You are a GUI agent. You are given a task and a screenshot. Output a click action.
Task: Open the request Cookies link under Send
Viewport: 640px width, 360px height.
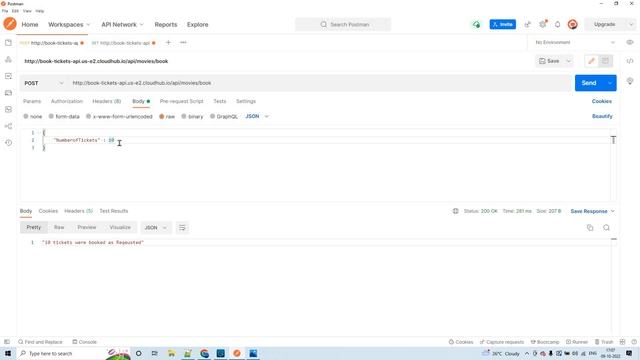point(602,101)
